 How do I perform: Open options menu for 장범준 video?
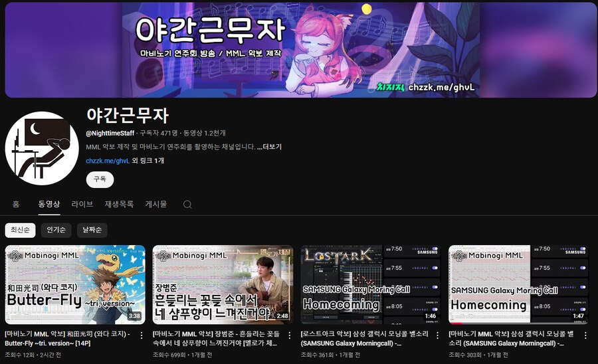pos(290,335)
